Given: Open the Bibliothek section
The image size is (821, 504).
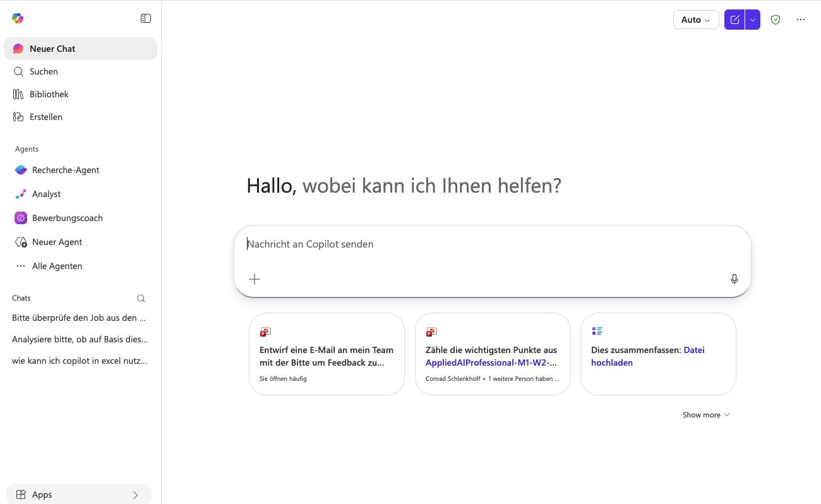Looking at the screenshot, I should (x=80, y=94).
